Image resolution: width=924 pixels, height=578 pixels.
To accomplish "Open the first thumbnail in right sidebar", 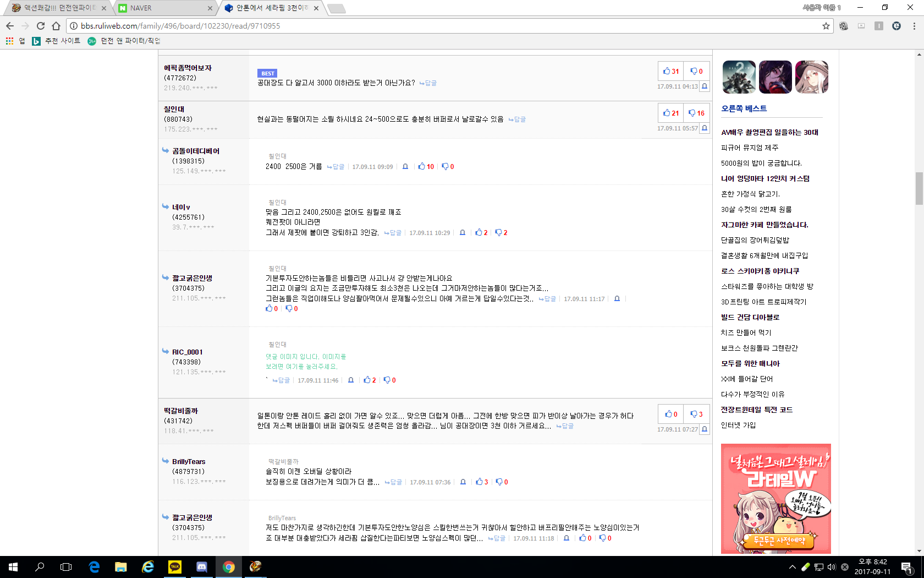I will 739,77.
